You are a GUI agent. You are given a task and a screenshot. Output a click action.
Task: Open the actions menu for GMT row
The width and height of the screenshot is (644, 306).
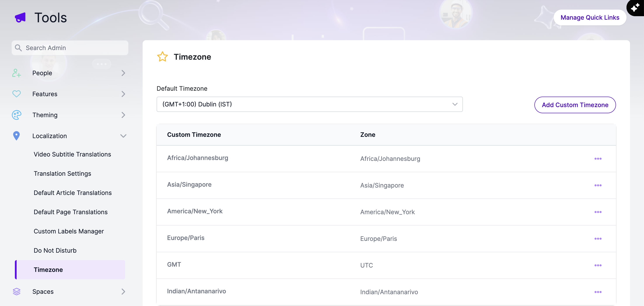[598, 265]
